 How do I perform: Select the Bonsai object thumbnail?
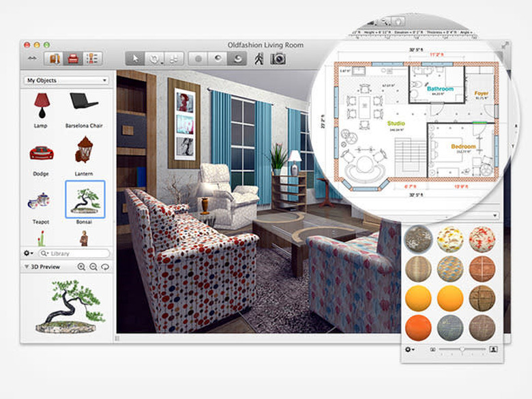[x=85, y=199]
